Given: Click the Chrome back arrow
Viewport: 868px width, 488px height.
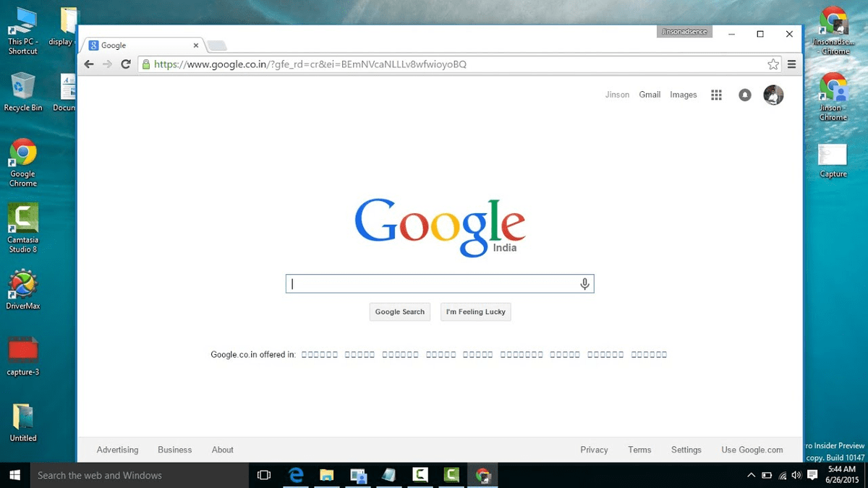Looking at the screenshot, I should [x=89, y=64].
